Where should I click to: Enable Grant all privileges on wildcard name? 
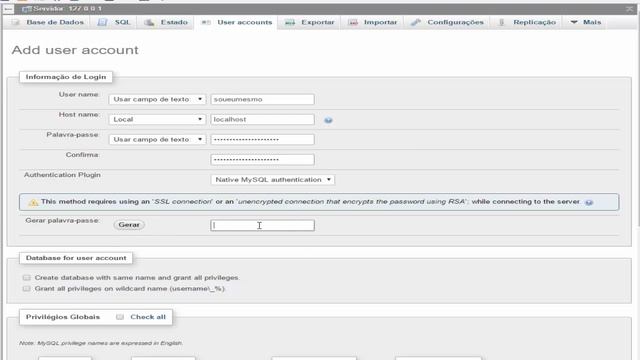pos(27,289)
